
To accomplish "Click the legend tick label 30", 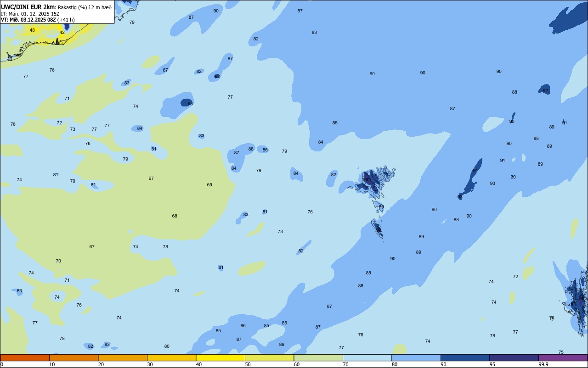I will [x=150, y=364].
